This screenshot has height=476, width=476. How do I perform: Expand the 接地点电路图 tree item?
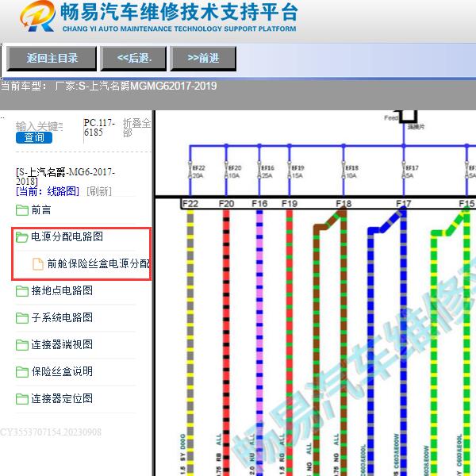(62, 291)
